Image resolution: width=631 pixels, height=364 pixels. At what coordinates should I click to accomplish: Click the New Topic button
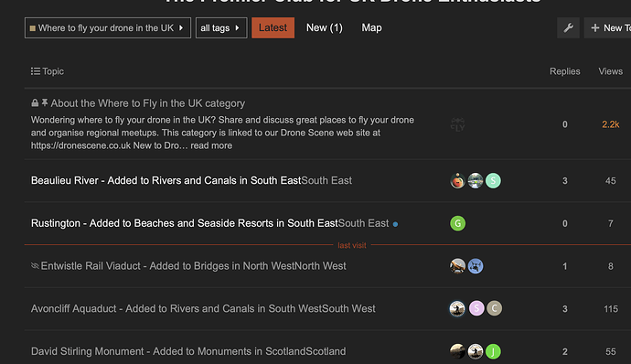(607, 27)
